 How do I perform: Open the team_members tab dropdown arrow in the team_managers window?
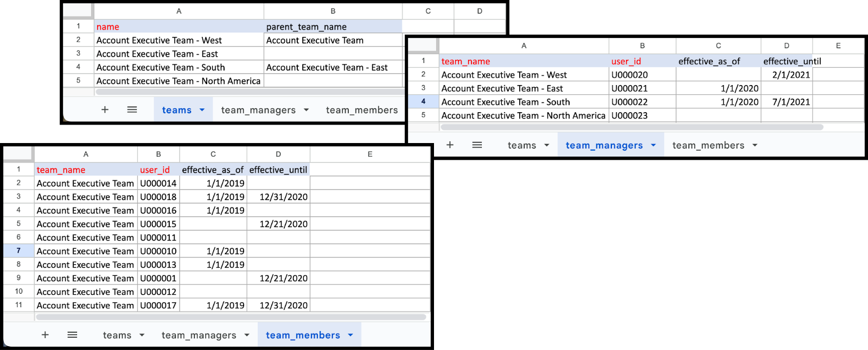click(x=755, y=145)
